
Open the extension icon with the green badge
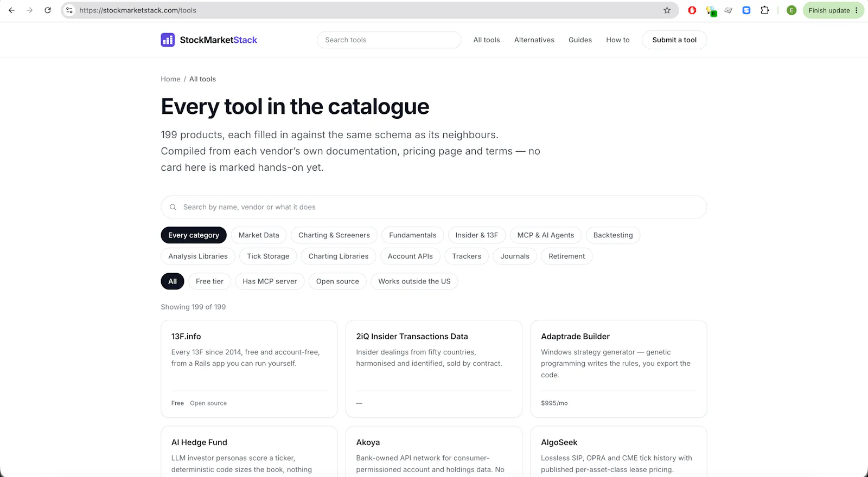click(711, 11)
